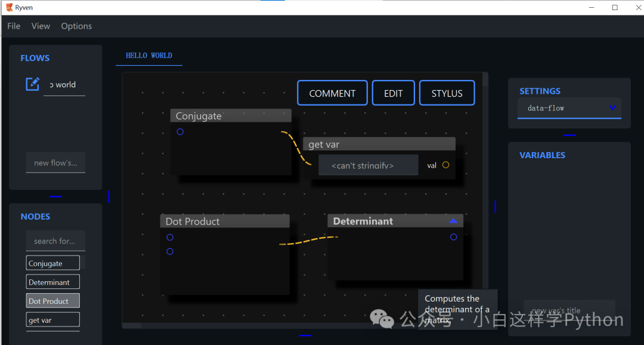Minimize the Ryven window

point(592,7)
